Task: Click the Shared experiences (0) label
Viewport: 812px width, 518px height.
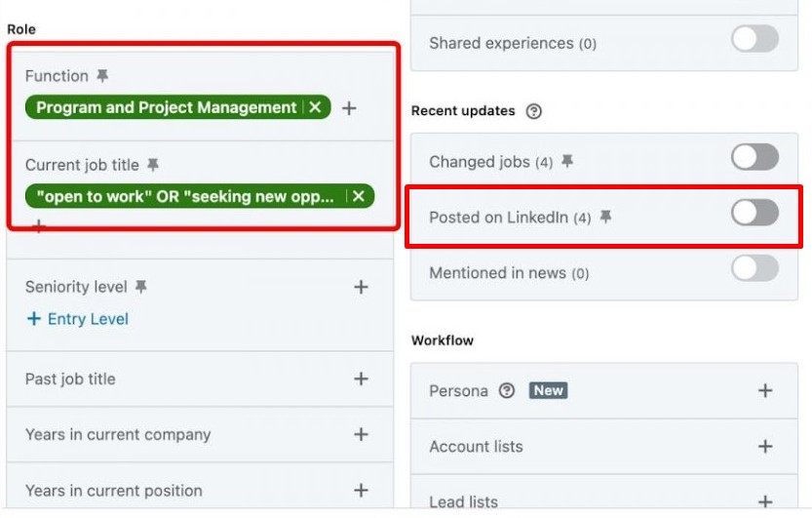Action: pyautogui.click(x=513, y=43)
